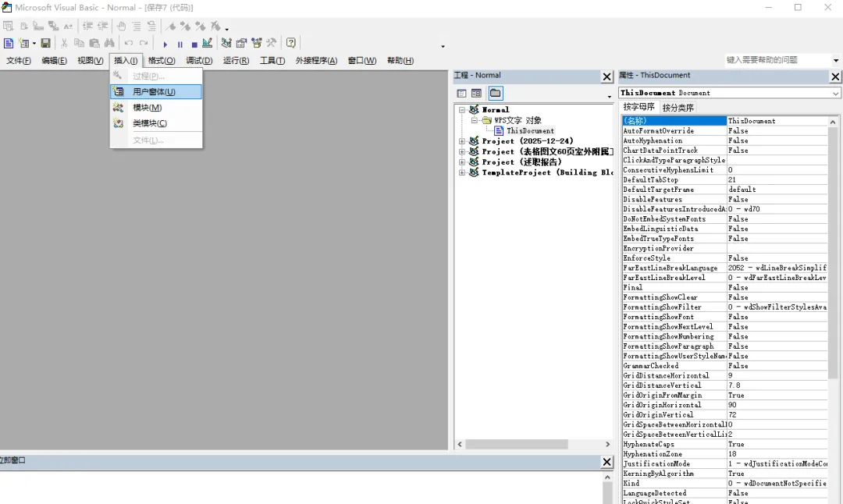Collapse the WPS文字 对象 folder node
Viewport: 843px width, 504px height.
point(475,120)
